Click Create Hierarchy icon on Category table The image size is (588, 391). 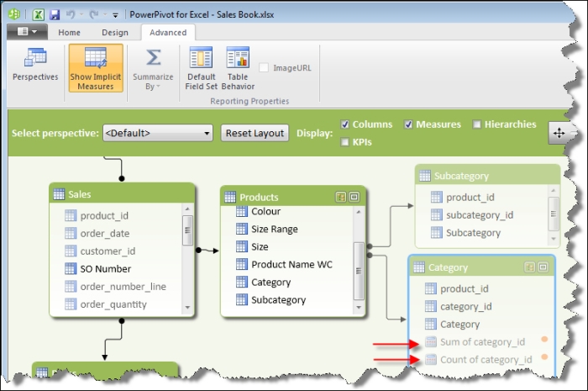529,267
